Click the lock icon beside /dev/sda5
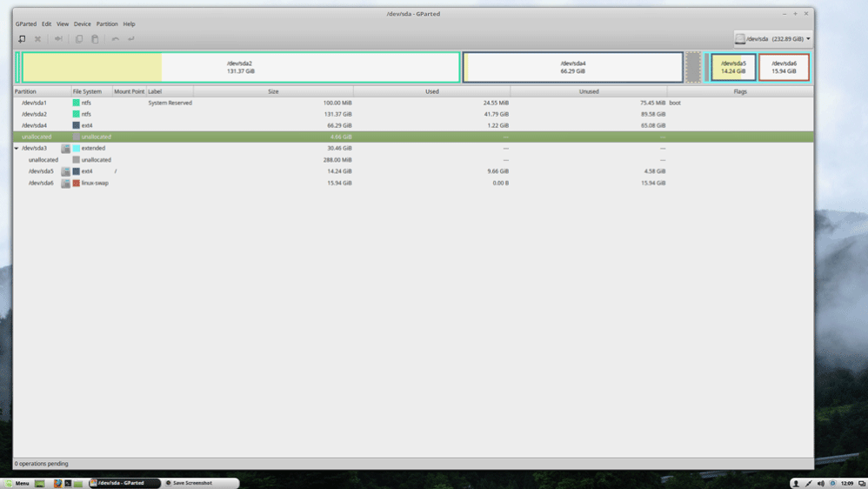The image size is (868, 489). pyautogui.click(x=65, y=171)
